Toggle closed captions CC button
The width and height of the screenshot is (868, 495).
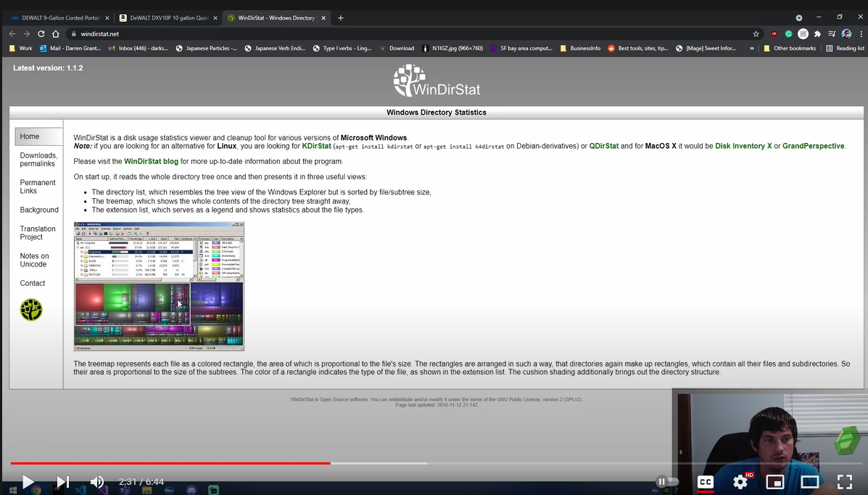pyautogui.click(x=706, y=482)
